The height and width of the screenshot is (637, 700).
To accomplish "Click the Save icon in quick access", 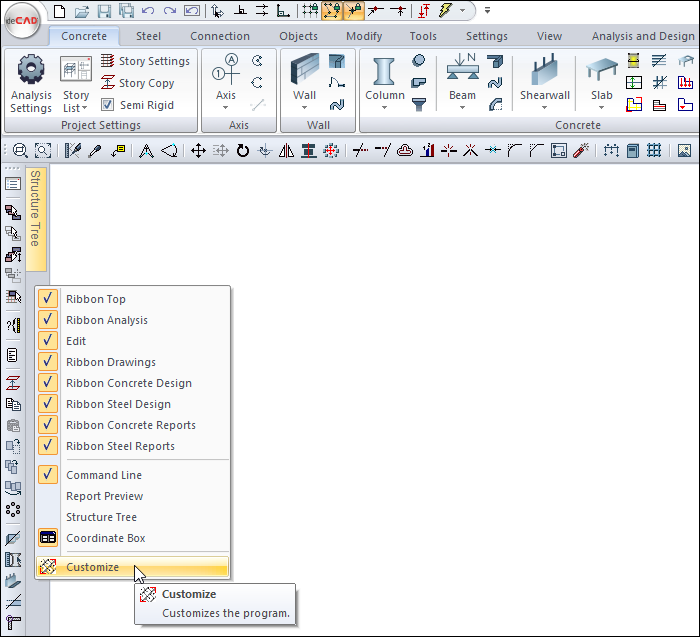I will [x=104, y=11].
